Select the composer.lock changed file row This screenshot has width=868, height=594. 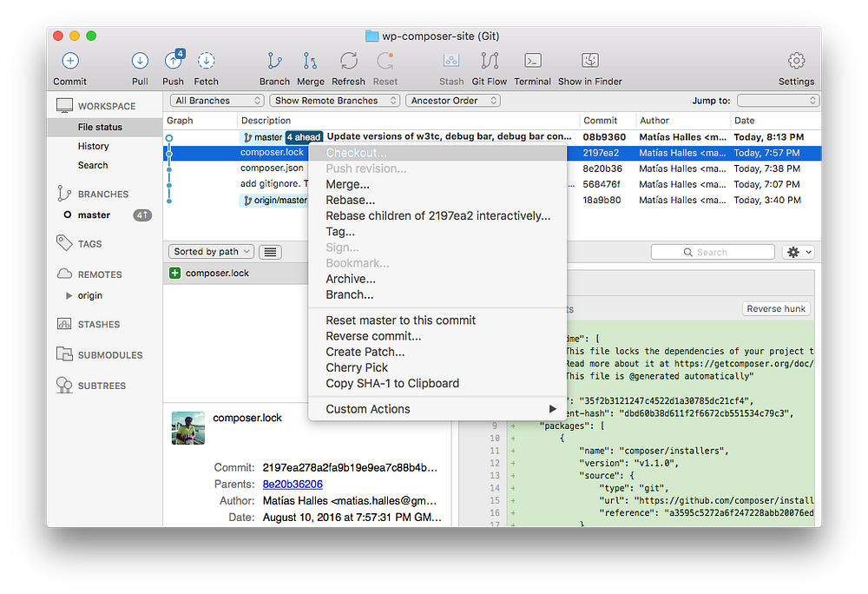pyautogui.click(x=236, y=273)
